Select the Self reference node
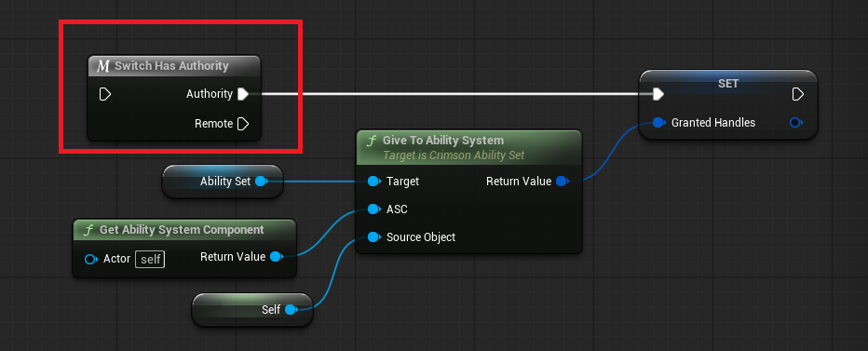Image resolution: width=868 pixels, height=351 pixels. (252, 310)
